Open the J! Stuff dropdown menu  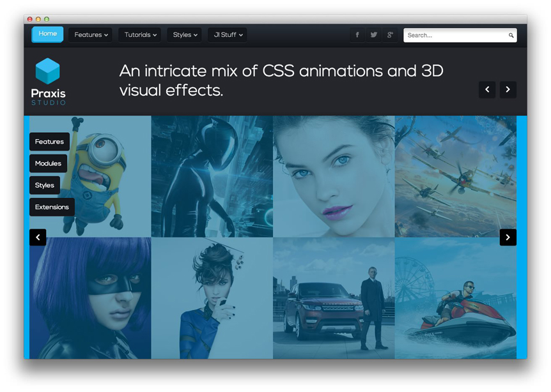click(228, 35)
